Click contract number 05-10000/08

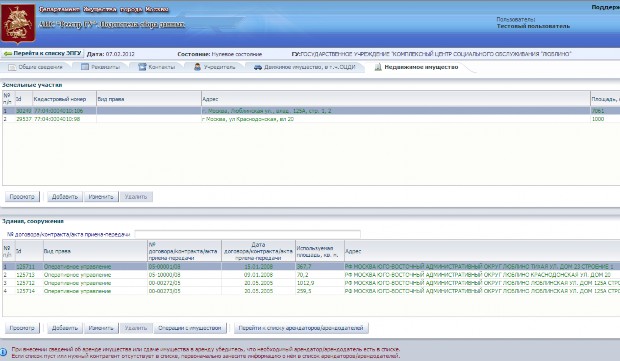point(164,274)
